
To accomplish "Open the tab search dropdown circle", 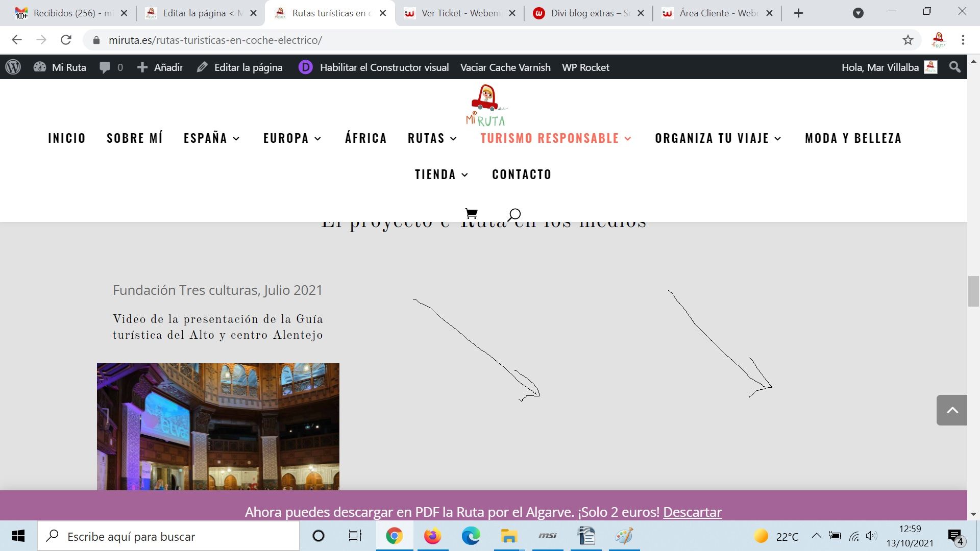I will click(859, 13).
